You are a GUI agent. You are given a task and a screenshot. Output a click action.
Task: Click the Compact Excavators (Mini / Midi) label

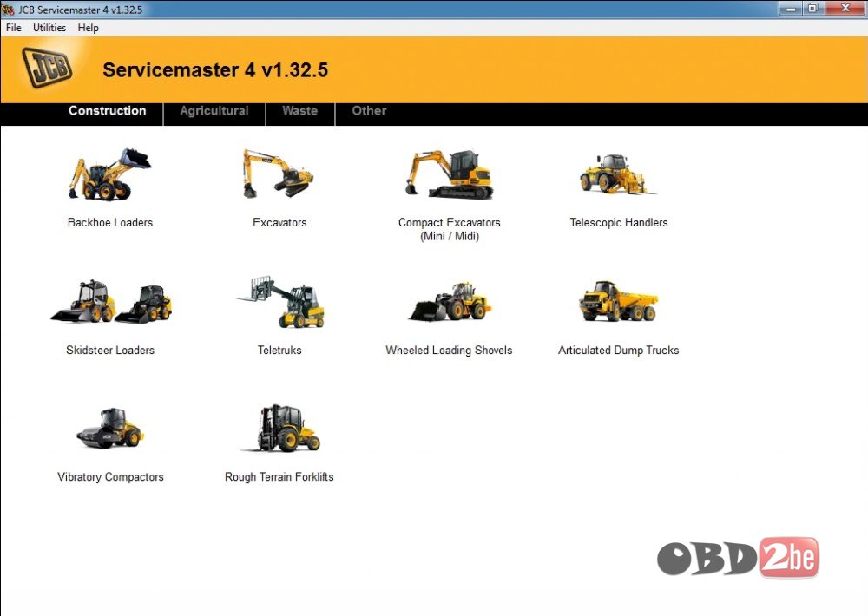point(450,229)
